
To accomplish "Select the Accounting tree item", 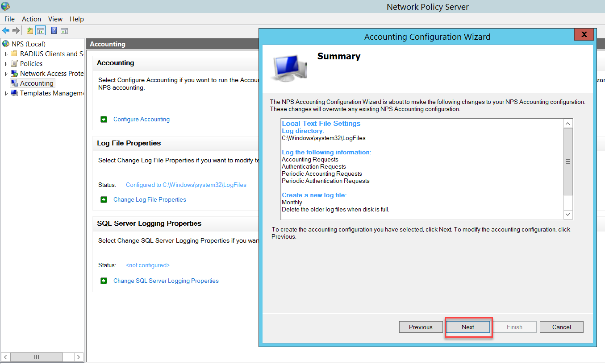I will (37, 83).
